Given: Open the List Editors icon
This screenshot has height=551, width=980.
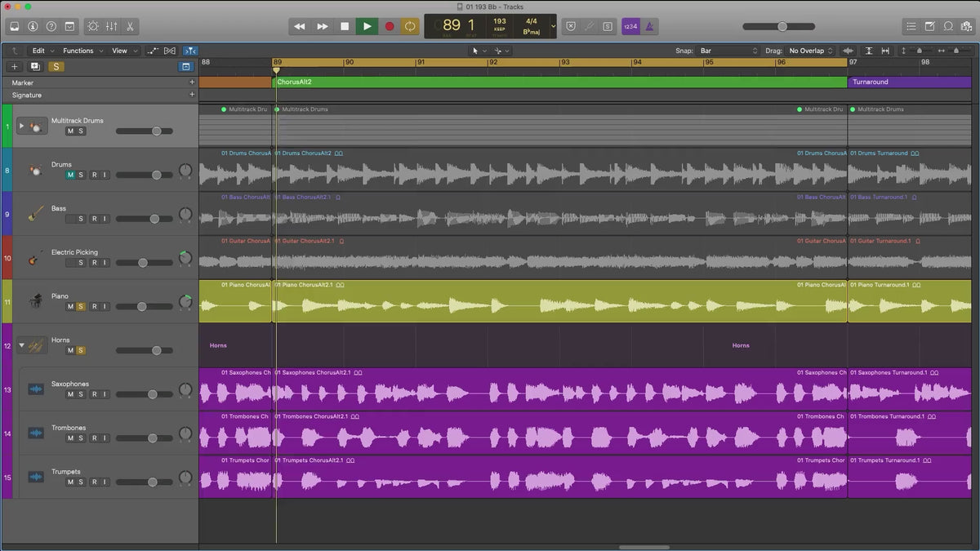Looking at the screenshot, I should 911,26.
